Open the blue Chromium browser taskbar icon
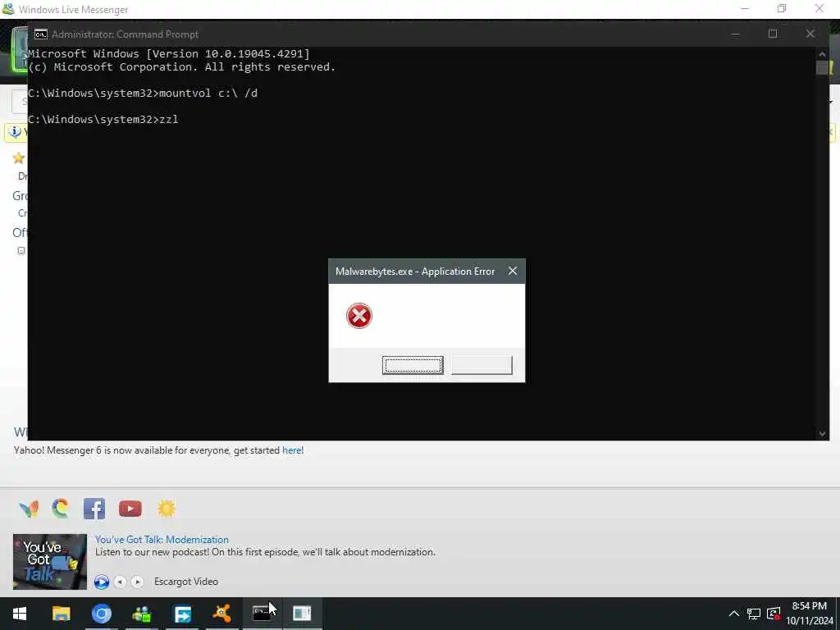 pyautogui.click(x=101, y=614)
